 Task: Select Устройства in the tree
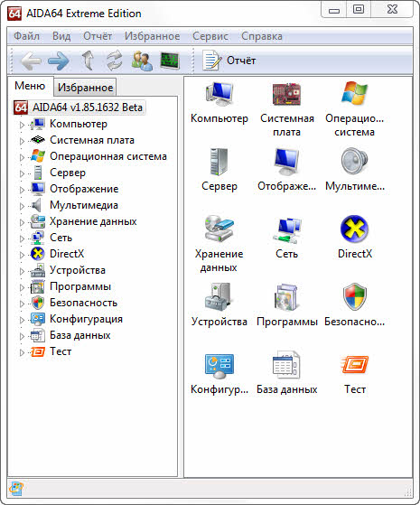78,270
